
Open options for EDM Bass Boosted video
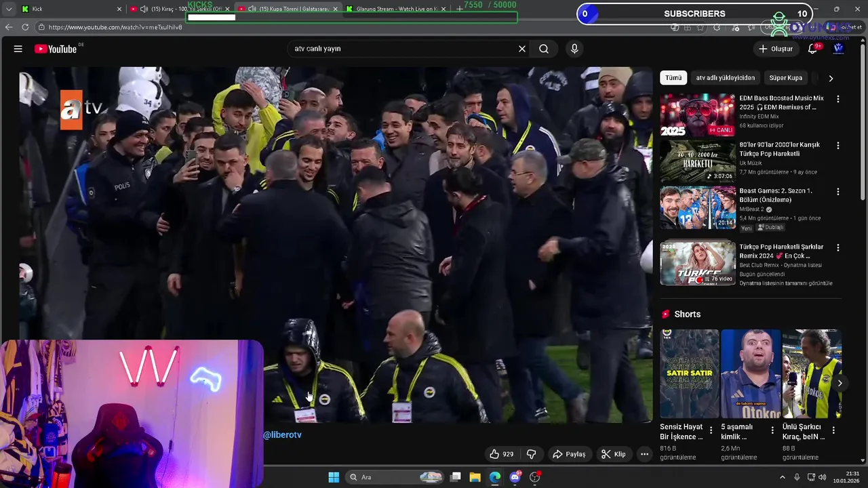[837, 99]
